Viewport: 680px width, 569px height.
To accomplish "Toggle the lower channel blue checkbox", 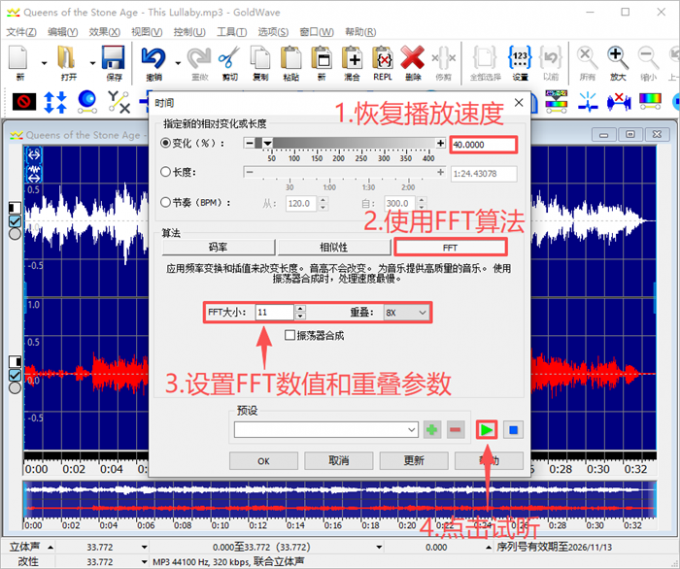I will click(x=15, y=375).
